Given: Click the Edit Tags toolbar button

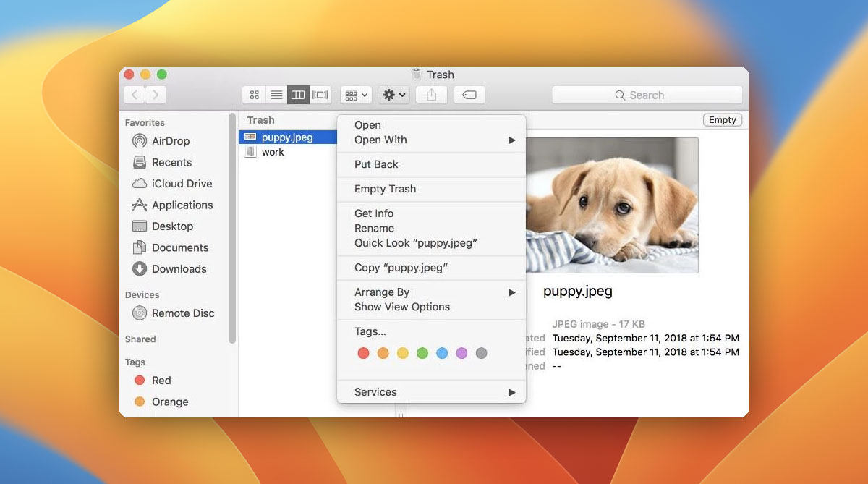Looking at the screenshot, I should click(469, 95).
